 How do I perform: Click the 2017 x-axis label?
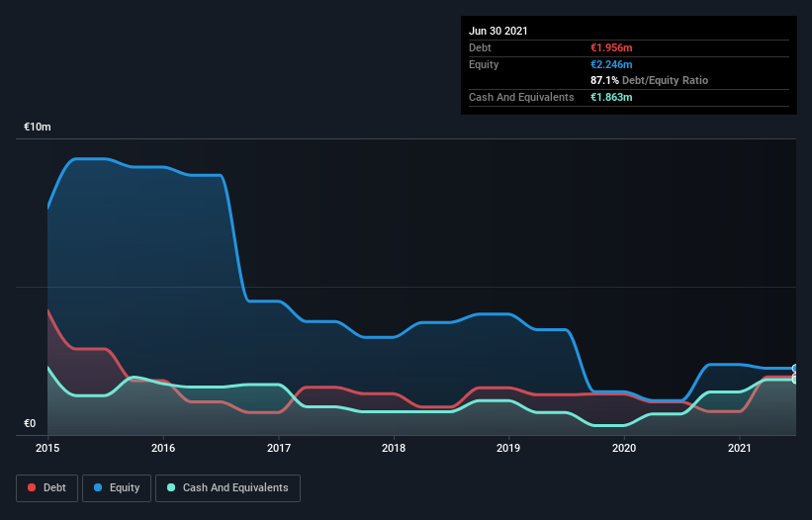(x=279, y=448)
